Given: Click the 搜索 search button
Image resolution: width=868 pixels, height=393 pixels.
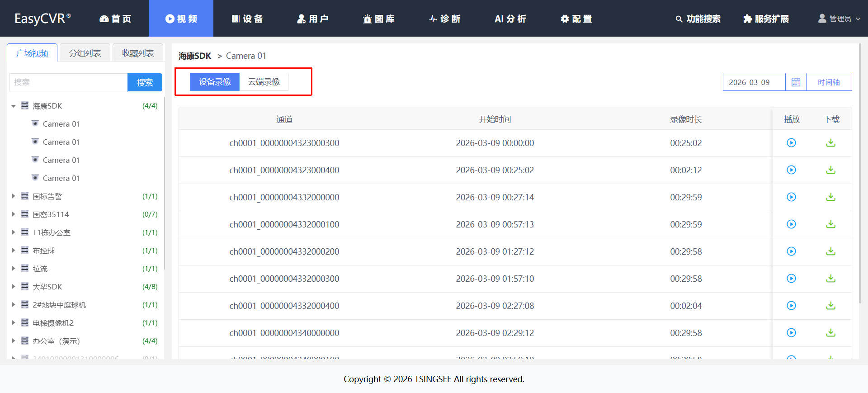Looking at the screenshot, I should [145, 82].
